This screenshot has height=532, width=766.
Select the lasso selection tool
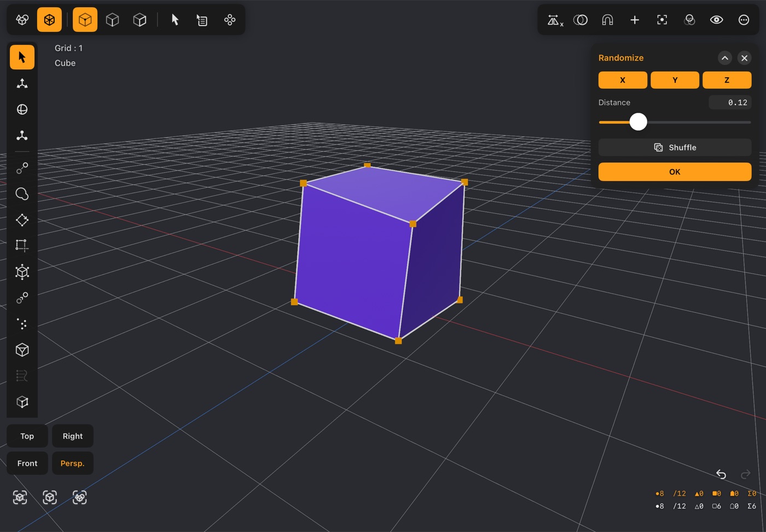pyautogui.click(x=22, y=194)
